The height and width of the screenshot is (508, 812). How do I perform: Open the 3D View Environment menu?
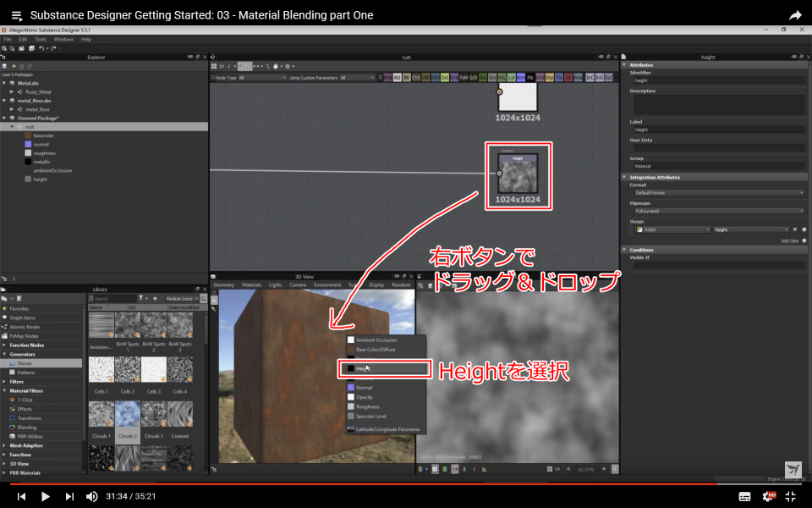(x=327, y=285)
